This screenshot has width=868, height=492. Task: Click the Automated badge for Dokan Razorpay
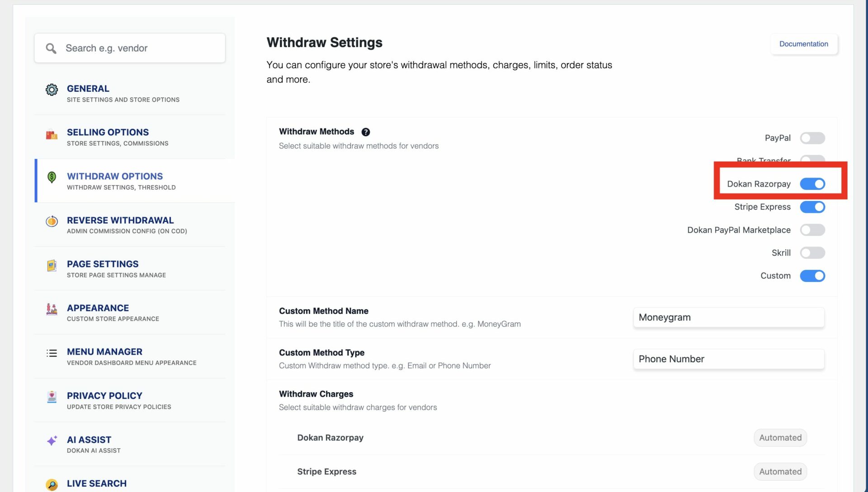point(780,438)
